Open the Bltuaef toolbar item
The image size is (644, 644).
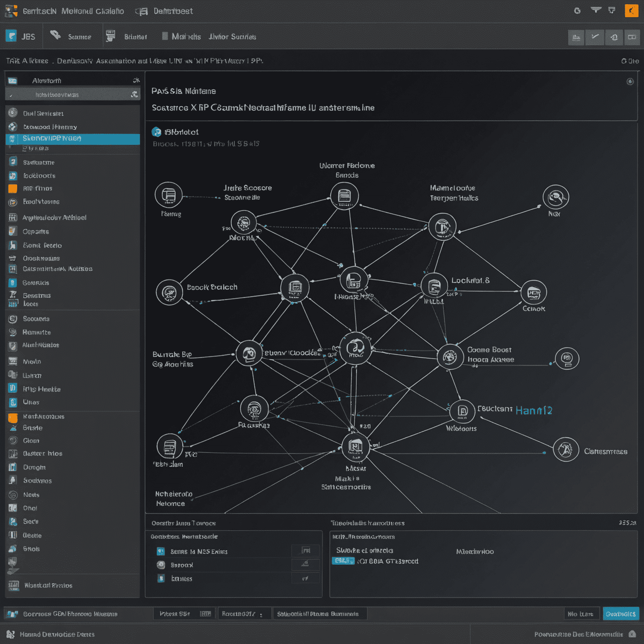point(127,37)
